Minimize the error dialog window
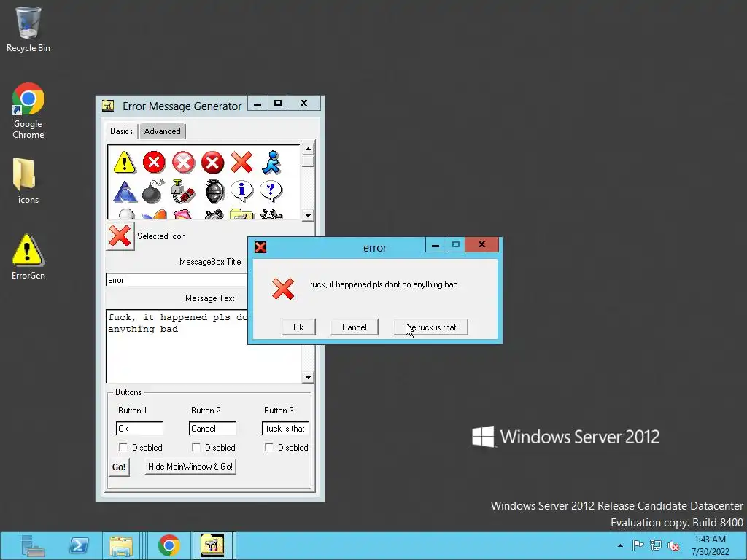Screen dimensions: 747x560 point(436,244)
